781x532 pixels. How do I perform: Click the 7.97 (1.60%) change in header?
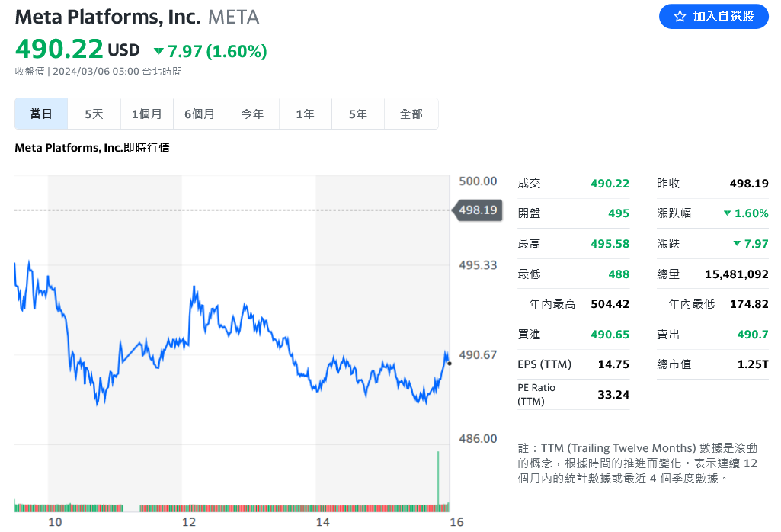[217, 51]
